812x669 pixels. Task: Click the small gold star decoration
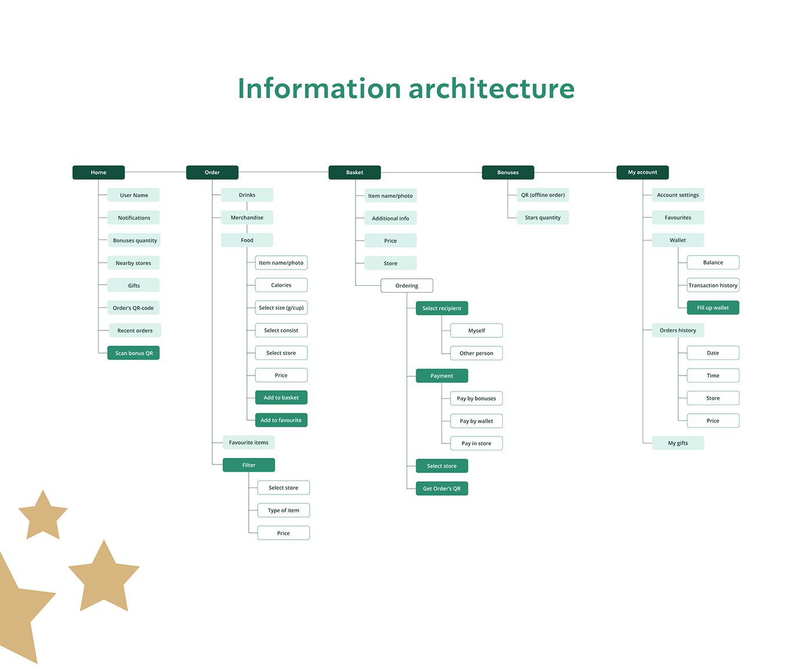[x=43, y=516]
